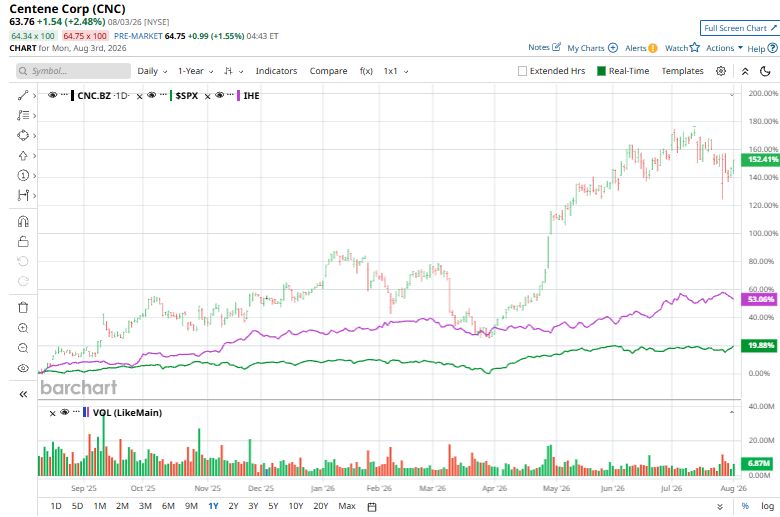This screenshot has width=780, height=517.
Task: Select the line drawing tool
Action: 23,96
